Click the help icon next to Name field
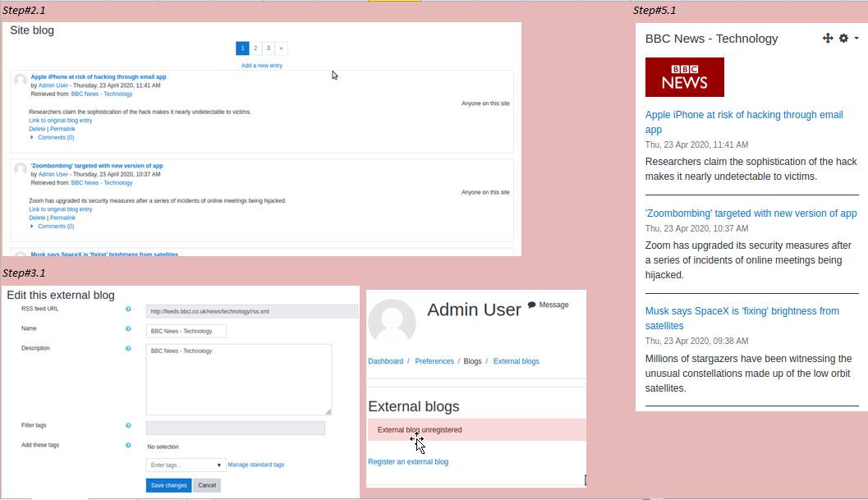The height and width of the screenshot is (500, 868). 128,329
